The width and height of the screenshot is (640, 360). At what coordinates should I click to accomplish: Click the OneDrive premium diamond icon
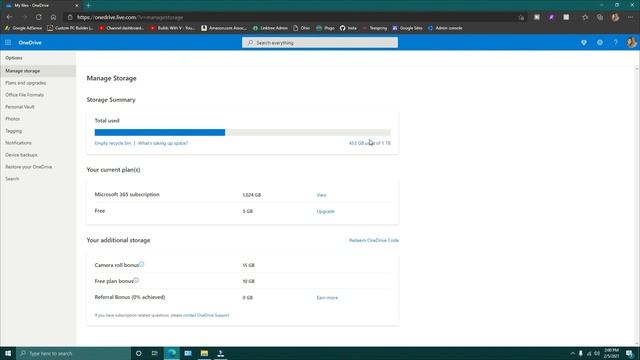point(584,42)
